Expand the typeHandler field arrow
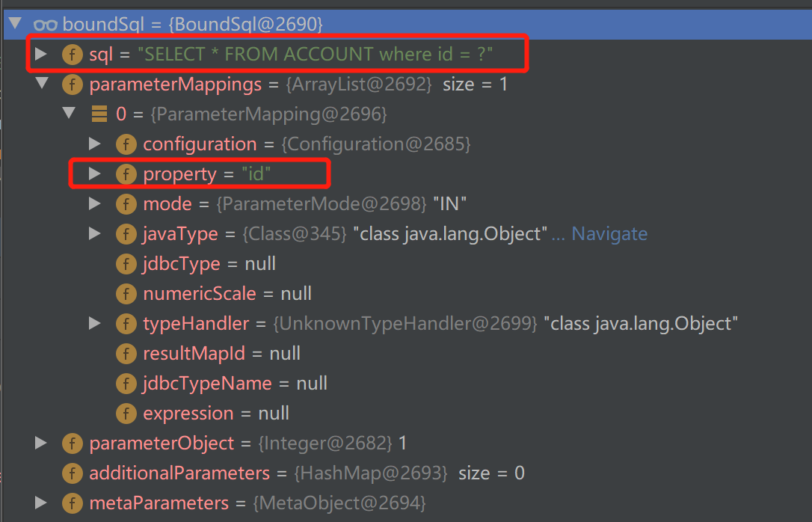This screenshot has width=812, height=522. coord(95,323)
